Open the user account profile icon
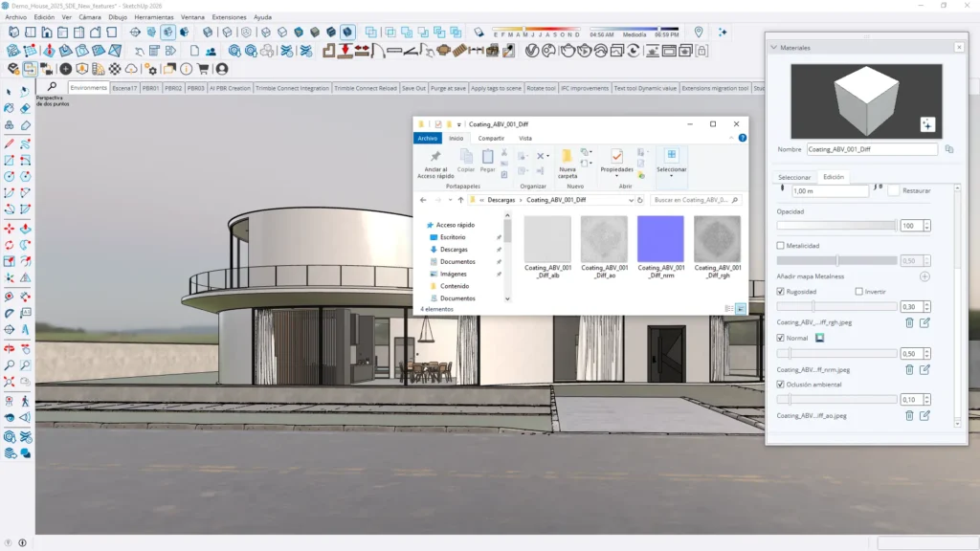 tap(222, 69)
